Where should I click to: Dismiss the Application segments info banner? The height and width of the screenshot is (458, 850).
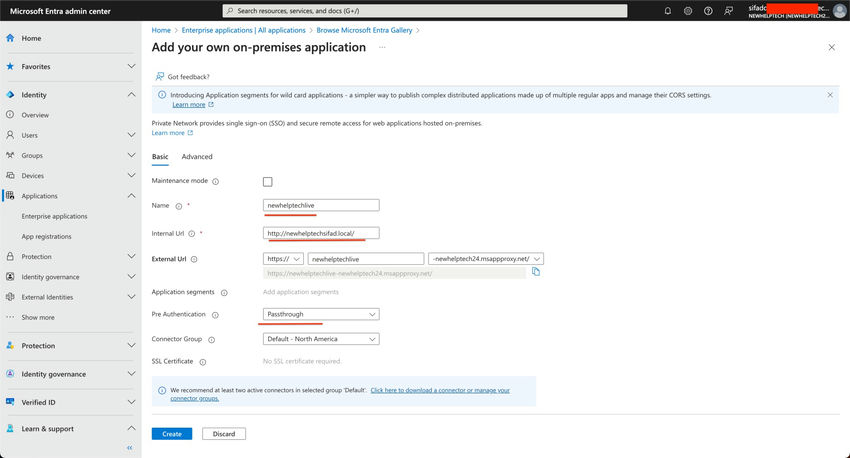tap(829, 95)
